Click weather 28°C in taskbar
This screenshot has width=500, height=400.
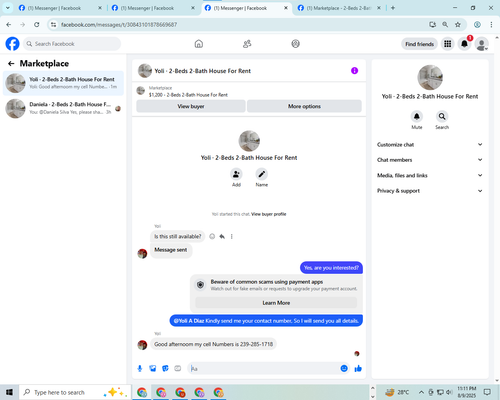pyautogui.click(x=397, y=392)
